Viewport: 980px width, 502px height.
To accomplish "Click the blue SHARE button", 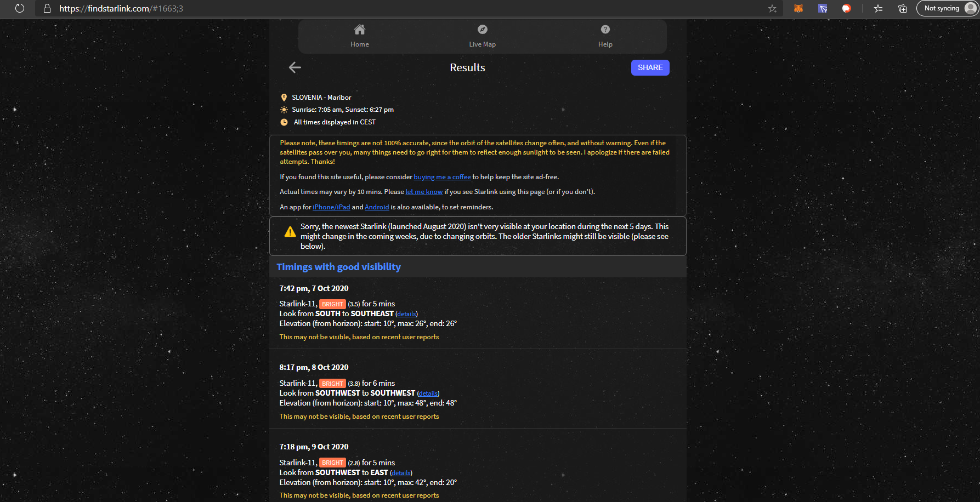I will tap(650, 67).
